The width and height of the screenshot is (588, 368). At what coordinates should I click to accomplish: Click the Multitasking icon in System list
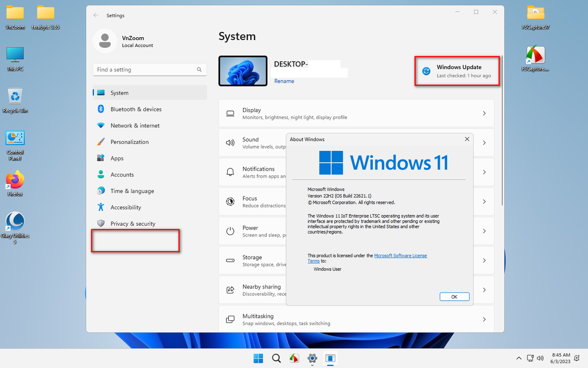tap(231, 319)
